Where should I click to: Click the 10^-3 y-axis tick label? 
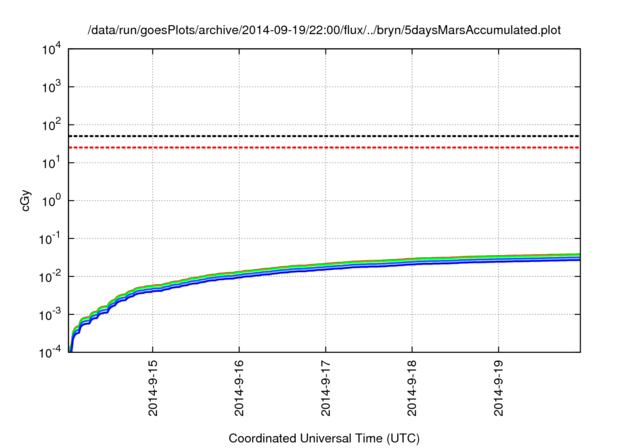[50, 315]
